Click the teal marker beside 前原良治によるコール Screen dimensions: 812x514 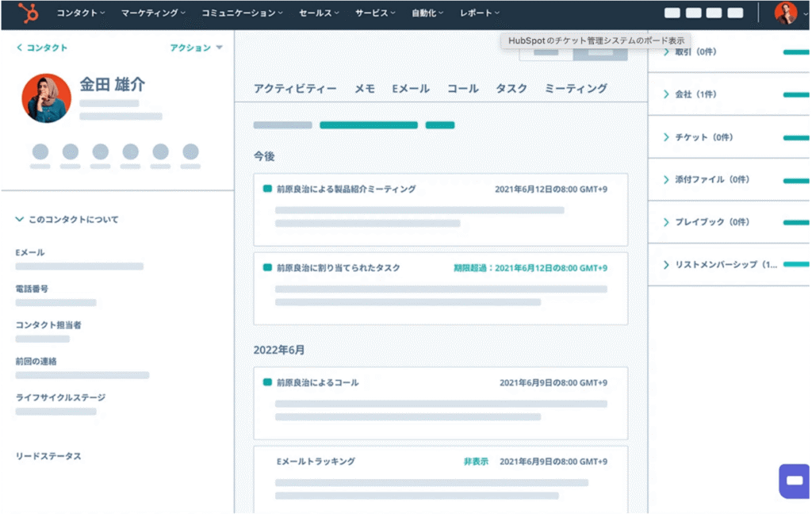point(267,382)
